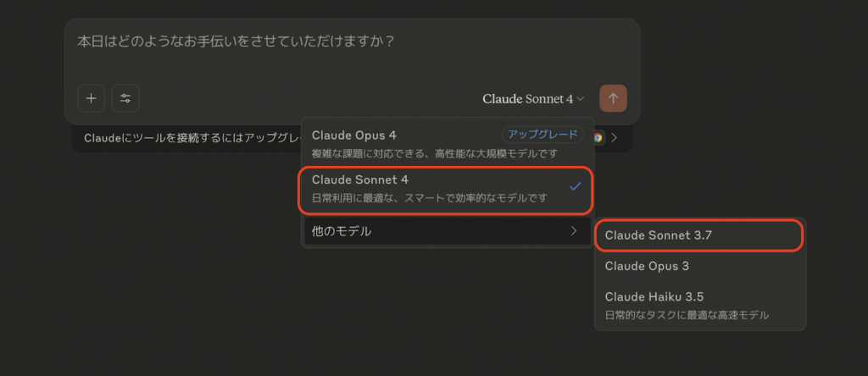Click the アップグレード button next to Opus 4
Viewport: 868px width, 376px height.
coord(542,135)
